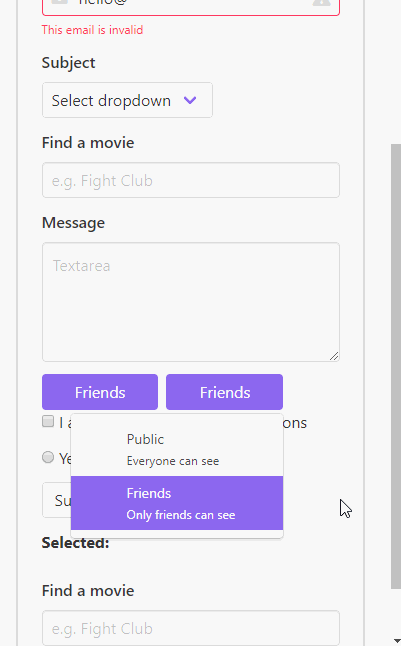Click the partially hidden Su button

(x=57, y=500)
